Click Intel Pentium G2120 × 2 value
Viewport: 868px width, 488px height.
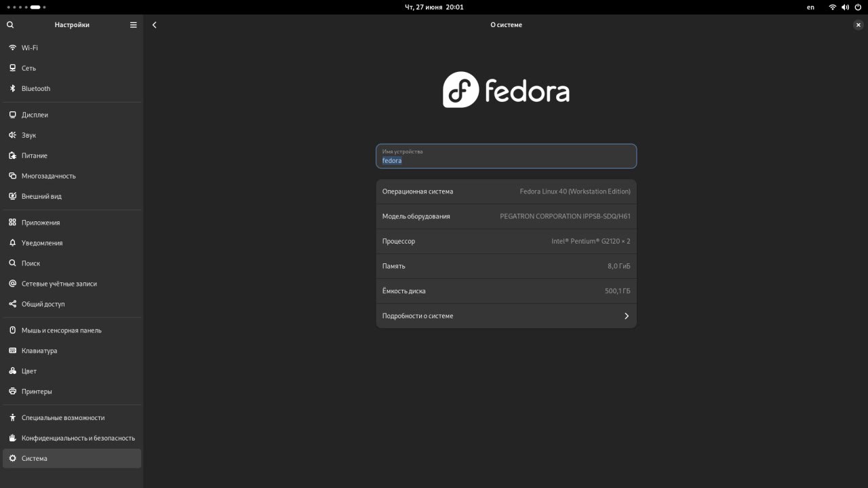(591, 242)
